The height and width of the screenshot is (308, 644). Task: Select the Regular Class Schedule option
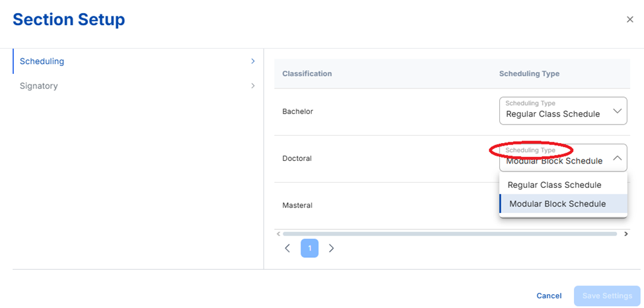point(554,185)
